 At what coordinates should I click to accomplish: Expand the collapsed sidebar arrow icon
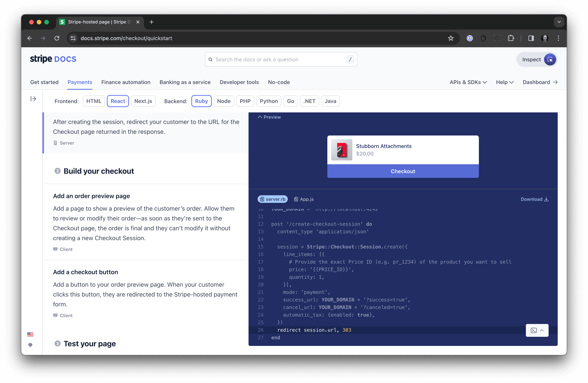(x=33, y=99)
